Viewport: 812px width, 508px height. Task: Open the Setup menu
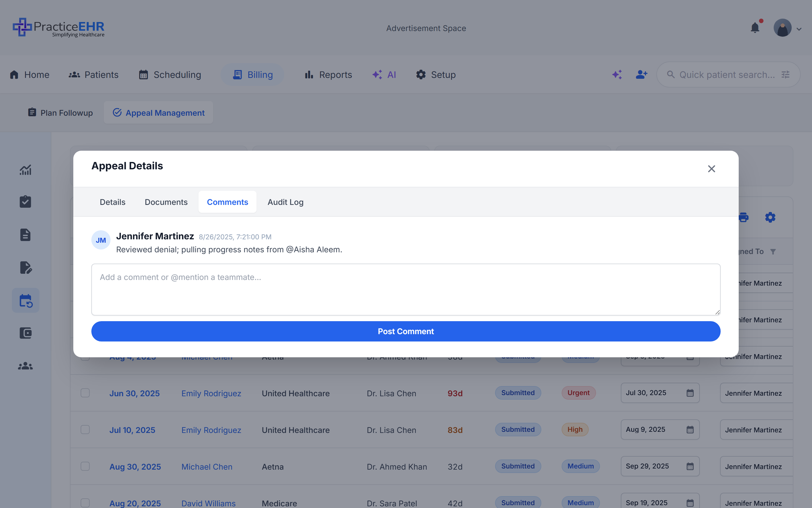pyautogui.click(x=436, y=75)
